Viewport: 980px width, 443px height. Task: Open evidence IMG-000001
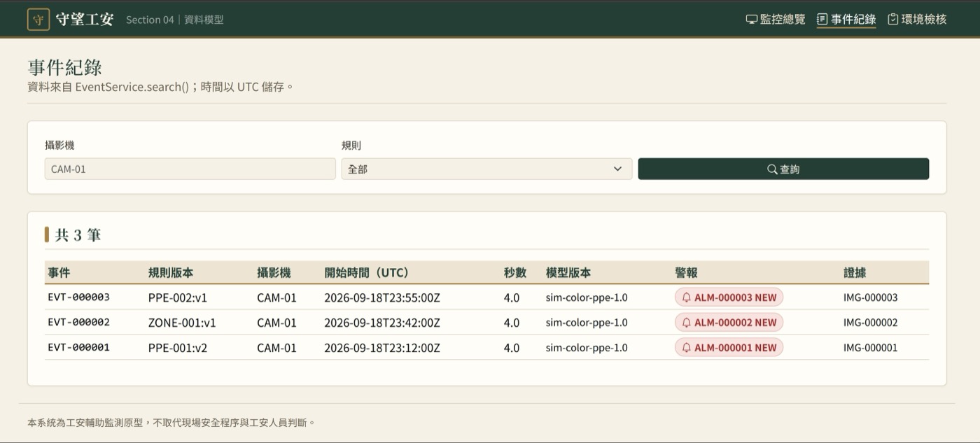(x=870, y=348)
